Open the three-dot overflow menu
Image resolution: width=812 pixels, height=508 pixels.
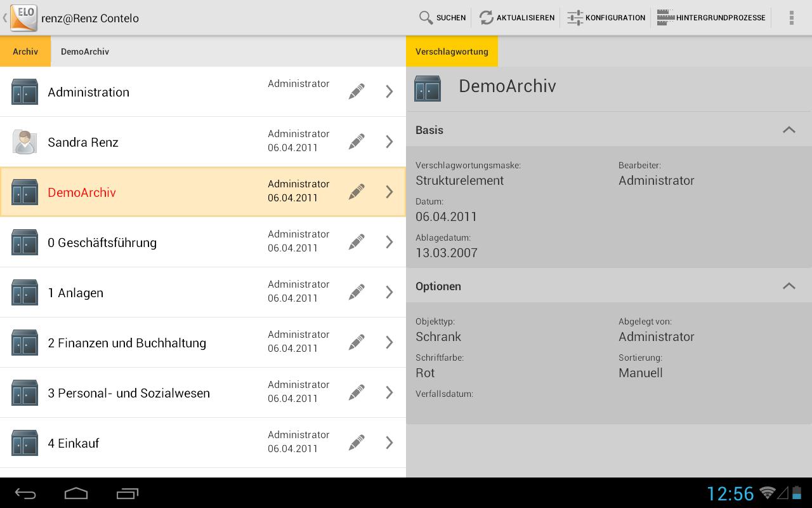791,18
